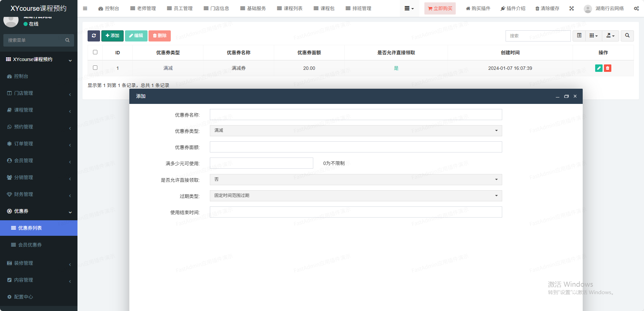Viewport: 644px width, 311px height.
Task: Open the settings gears icon at top right
Action: pyautogui.click(x=636, y=8)
